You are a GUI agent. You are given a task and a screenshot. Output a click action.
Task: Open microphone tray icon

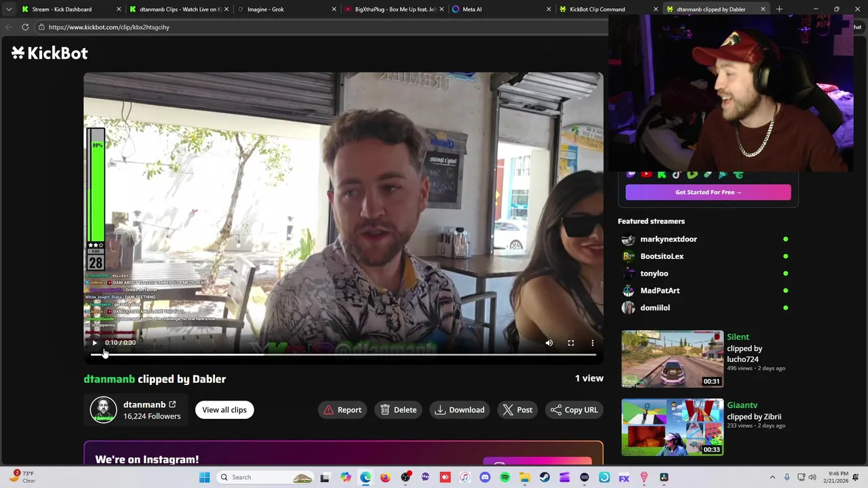(787, 477)
